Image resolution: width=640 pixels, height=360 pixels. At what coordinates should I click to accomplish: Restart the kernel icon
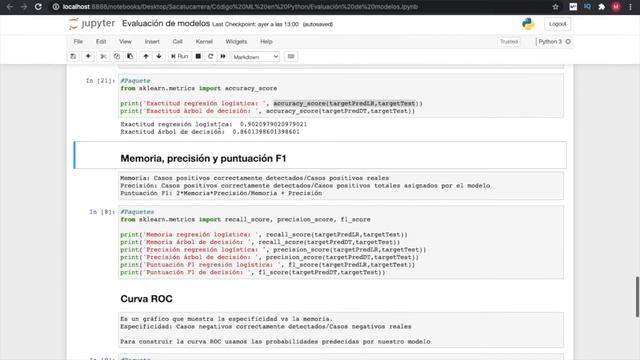[211, 56]
